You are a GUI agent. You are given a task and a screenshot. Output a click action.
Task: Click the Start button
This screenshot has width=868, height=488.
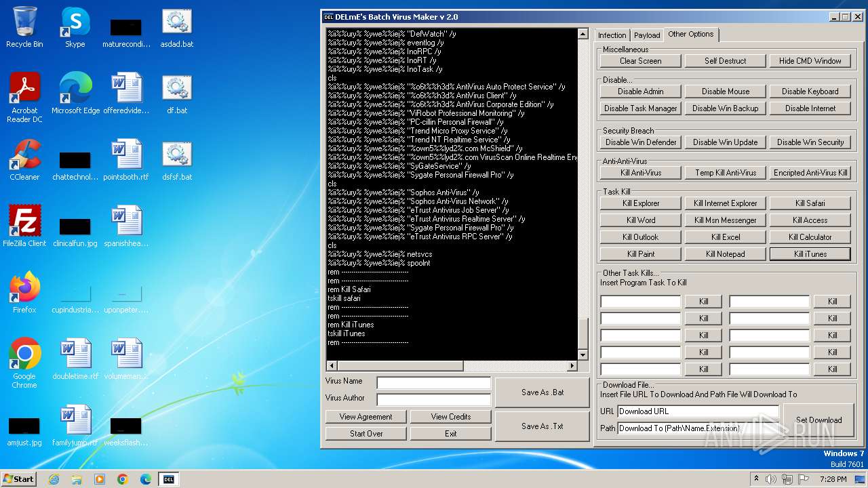(18, 479)
